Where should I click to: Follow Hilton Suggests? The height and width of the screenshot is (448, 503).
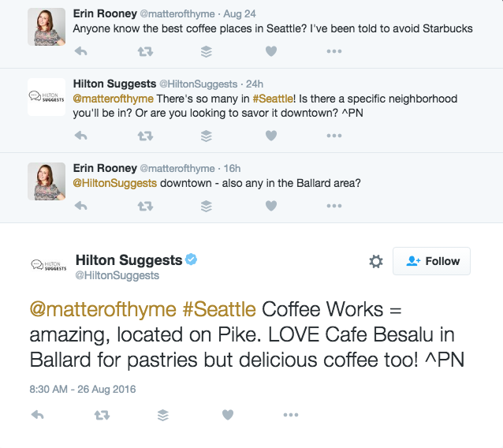[431, 261]
